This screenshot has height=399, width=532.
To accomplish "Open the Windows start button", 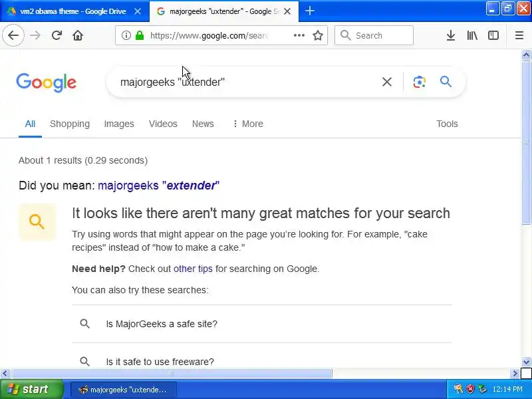I will [x=31, y=389].
